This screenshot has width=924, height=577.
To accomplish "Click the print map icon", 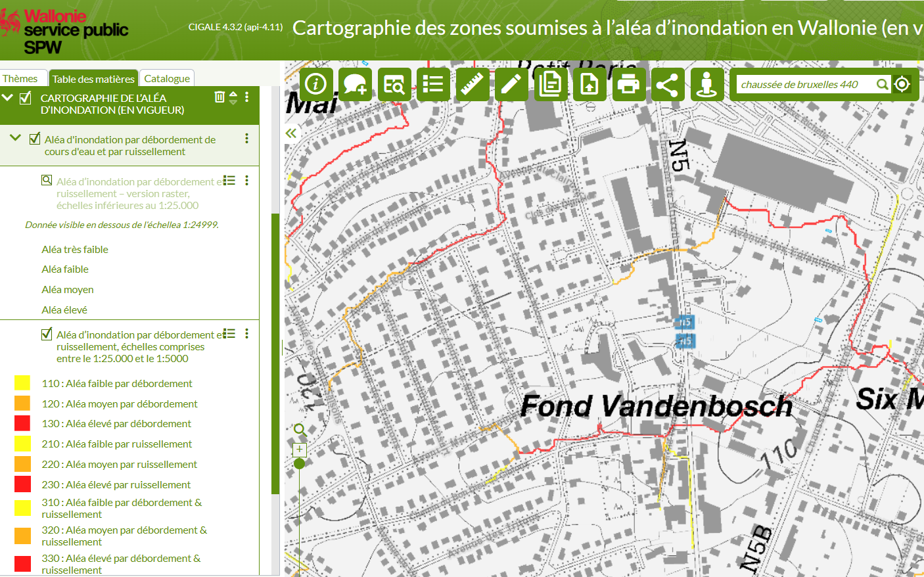I will (x=628, y=84).
